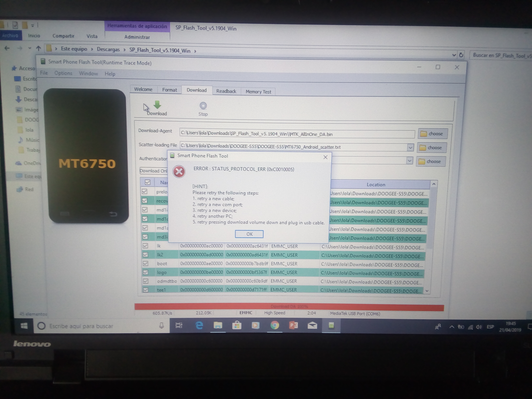The height and width of the screenshot is (399, 532).
Task: Click the Download-Agent choose folder button
Action: (x=433, y=134)
